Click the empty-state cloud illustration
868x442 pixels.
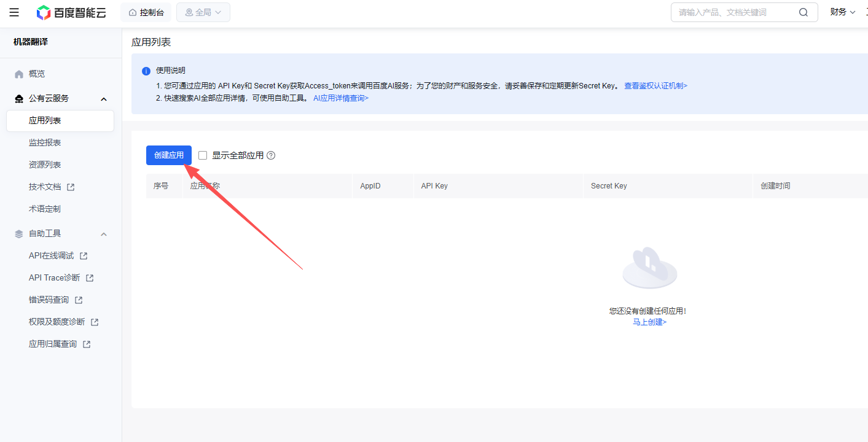tap(649, 268)
